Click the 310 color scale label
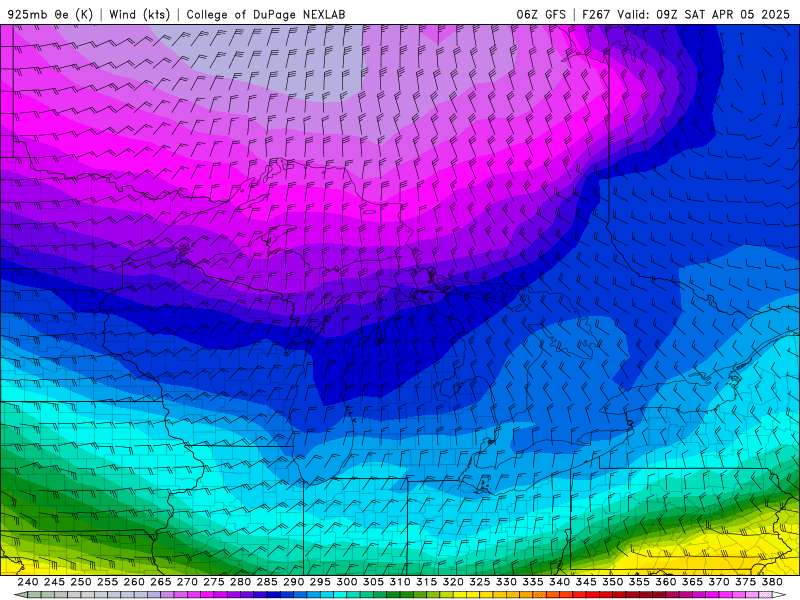 [x=399, y=582]
